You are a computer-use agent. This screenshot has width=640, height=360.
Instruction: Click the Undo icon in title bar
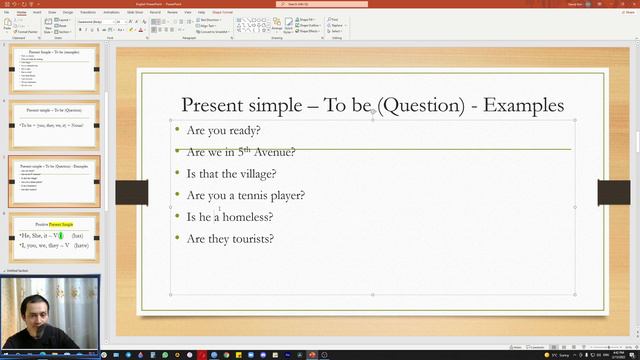point(14,4)
